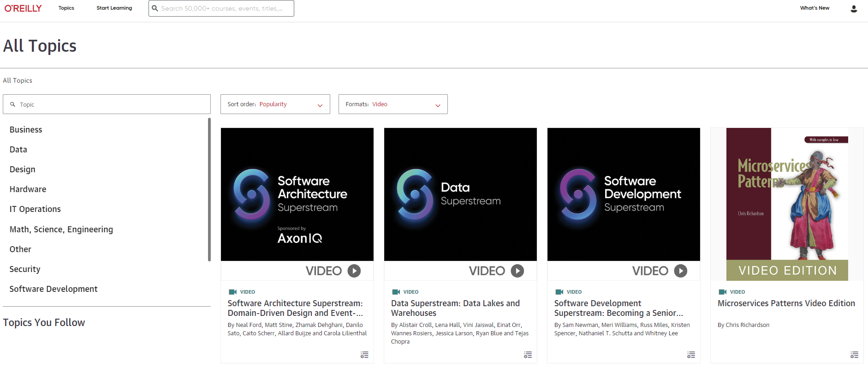Click the video camera icon on Microservices Patterns card

722,292
